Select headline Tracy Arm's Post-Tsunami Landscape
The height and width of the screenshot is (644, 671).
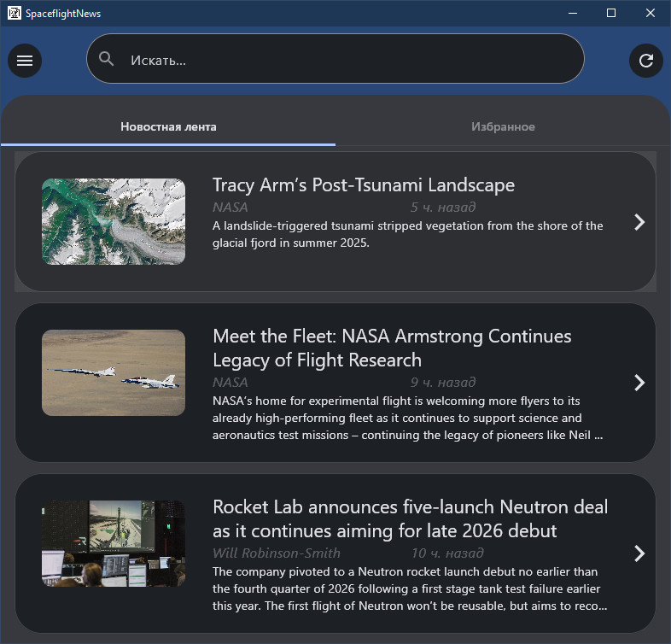(x=364, y=185)
